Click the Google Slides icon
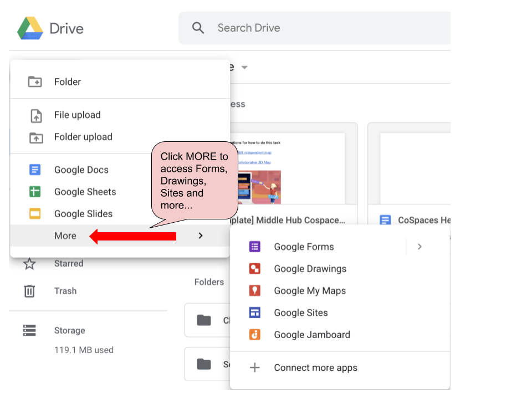 35,214
